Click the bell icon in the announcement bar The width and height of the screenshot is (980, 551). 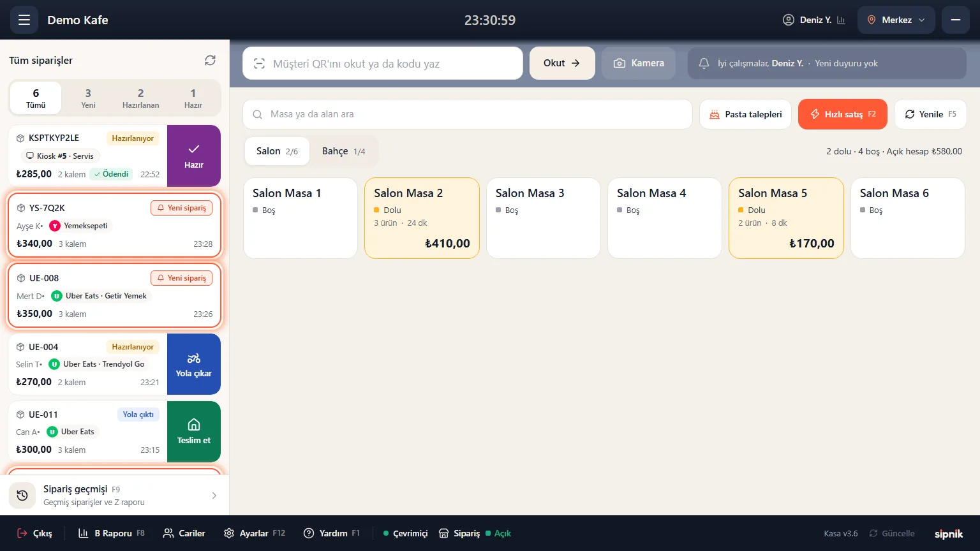tap(704, 64)
